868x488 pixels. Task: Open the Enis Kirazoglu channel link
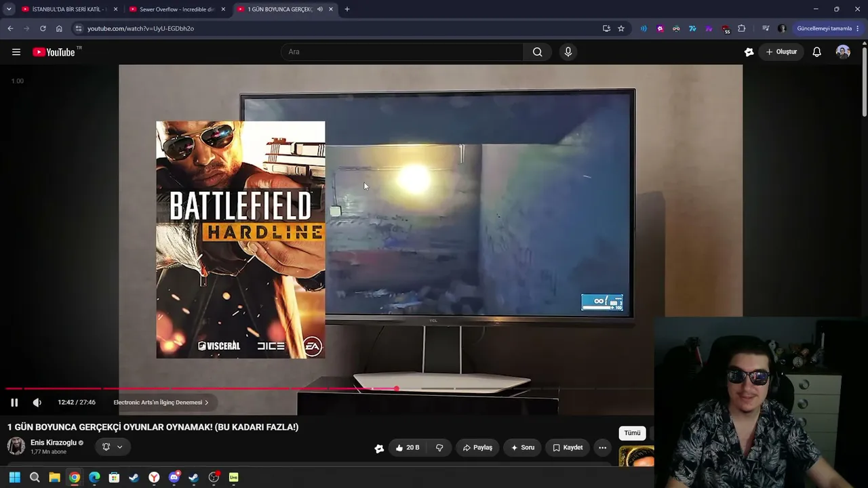pyautogui.click(x=54, y=443)
